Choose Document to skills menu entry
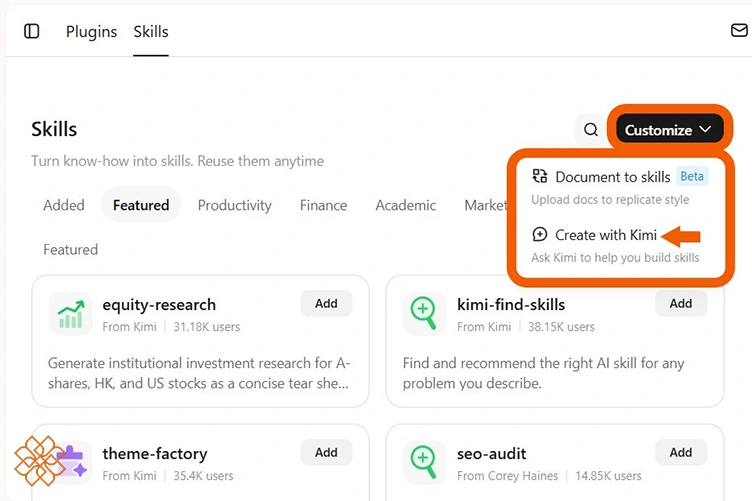This screenshot has width=752, height=501. click(620, 188)
